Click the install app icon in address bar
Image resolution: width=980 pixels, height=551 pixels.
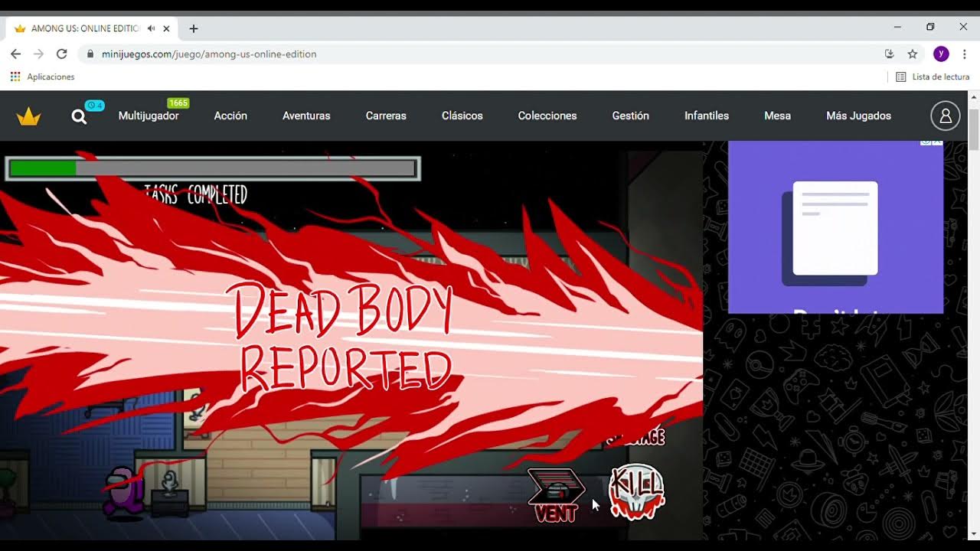click(889, 54)
